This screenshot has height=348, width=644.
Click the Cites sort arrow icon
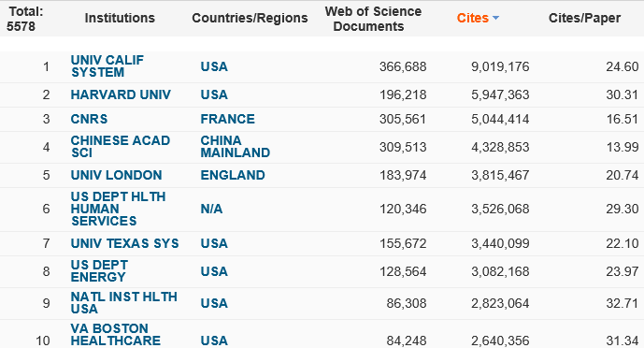[x=495, y=18]
